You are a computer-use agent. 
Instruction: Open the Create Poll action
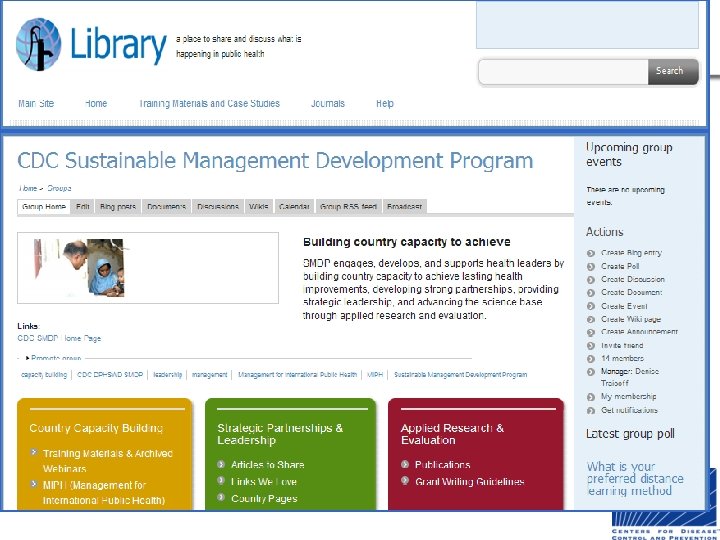(x=620, y=266)
